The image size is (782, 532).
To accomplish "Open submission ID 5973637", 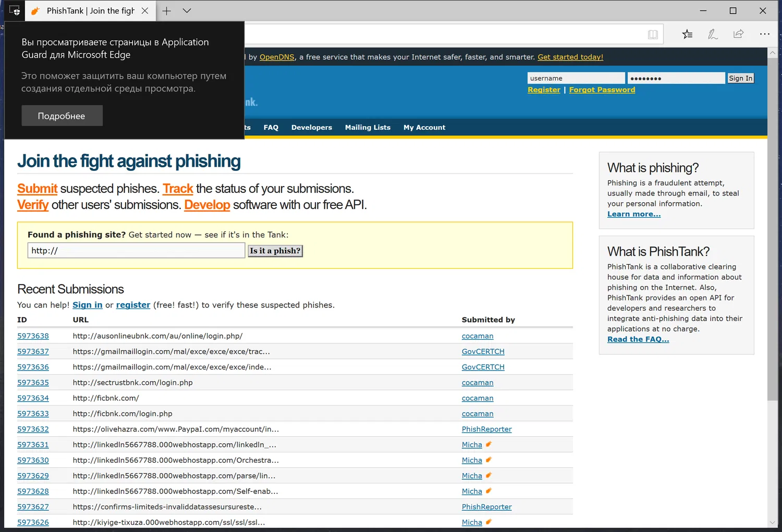I will (33, 352).
